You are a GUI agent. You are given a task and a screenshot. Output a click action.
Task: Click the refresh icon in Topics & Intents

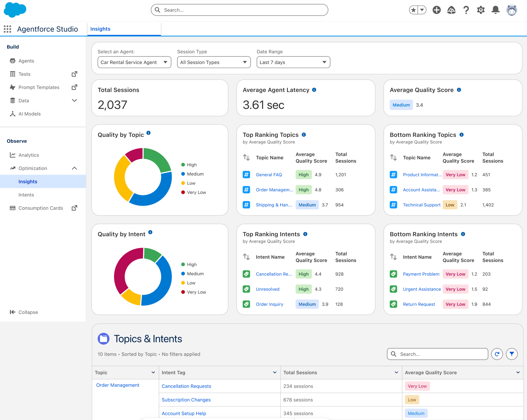[x=497, y=354]
